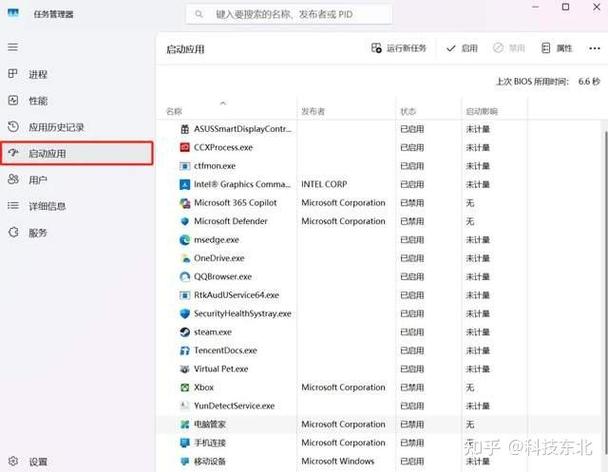Click INTEL CORP publisher cell
The image size is (608, 472).
(x=324, y=184)
